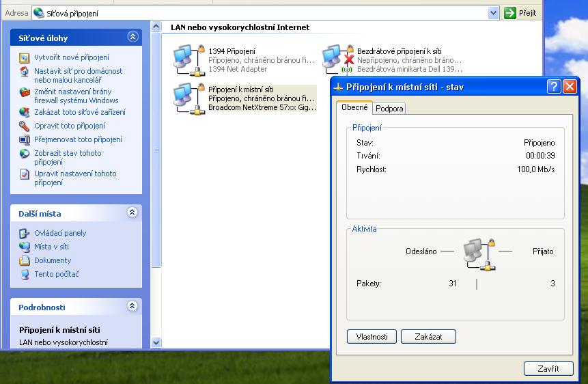Click Opravit toto připojení link
588x384 pixels.
click(x=70, y=126)
